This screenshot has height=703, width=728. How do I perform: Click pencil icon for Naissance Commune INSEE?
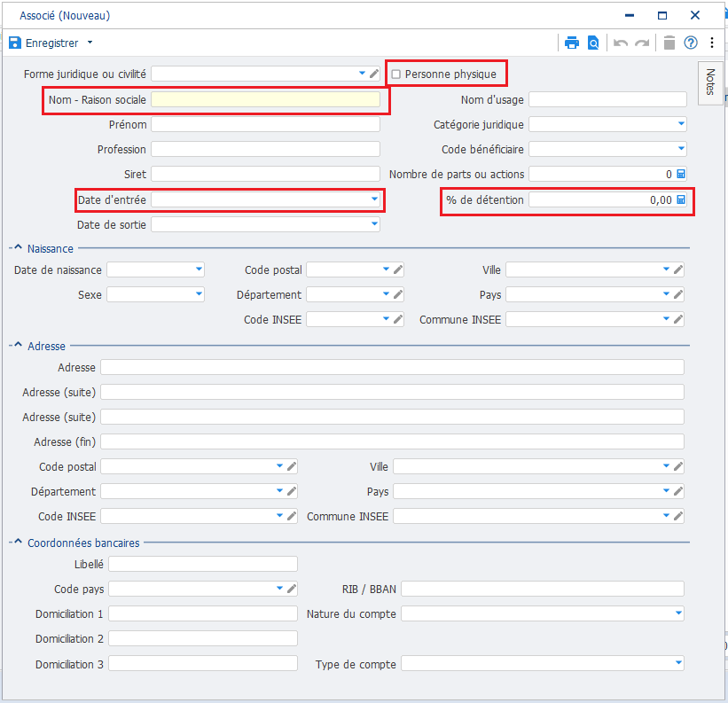[x=678, y=319]
